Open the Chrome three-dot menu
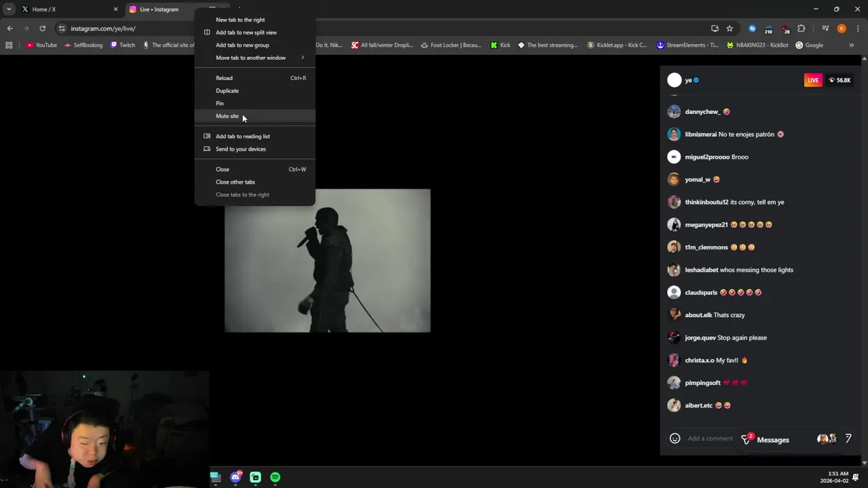Viewport: 868px width, 488px height. coord(858,28)
